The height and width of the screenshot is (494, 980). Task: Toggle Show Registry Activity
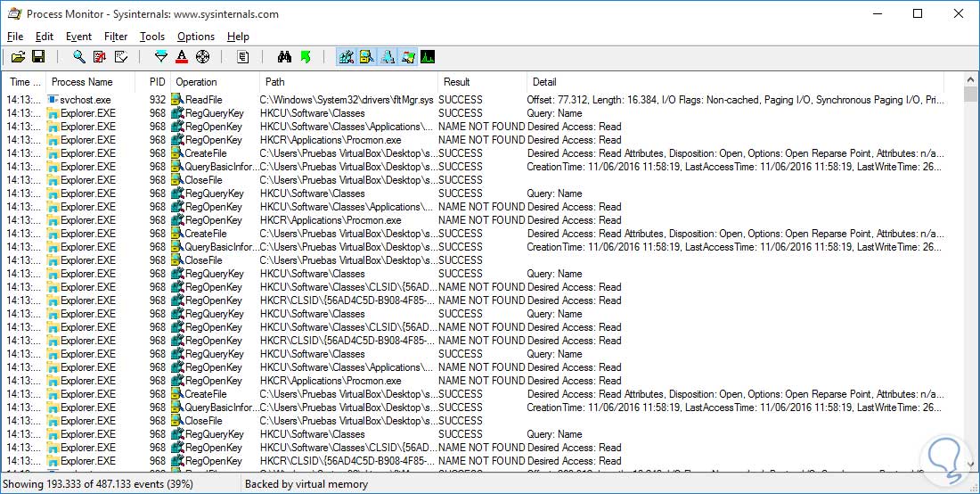tap(347, 58)
